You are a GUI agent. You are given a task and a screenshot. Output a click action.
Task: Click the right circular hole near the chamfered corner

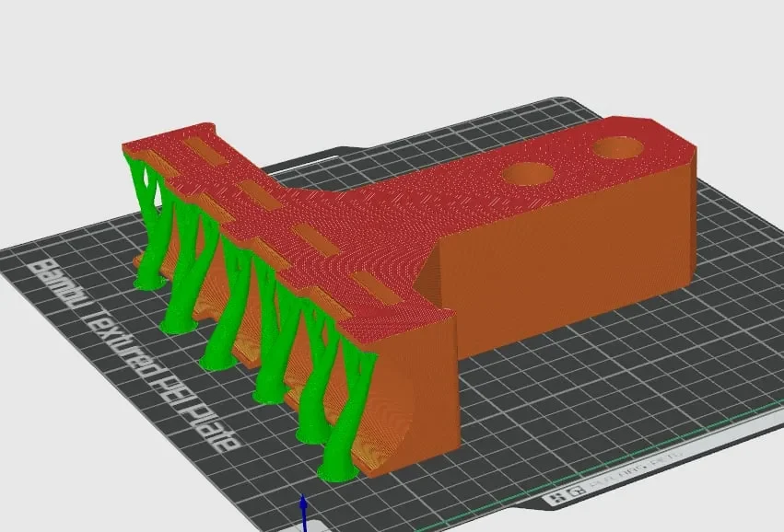click(619, 148)
